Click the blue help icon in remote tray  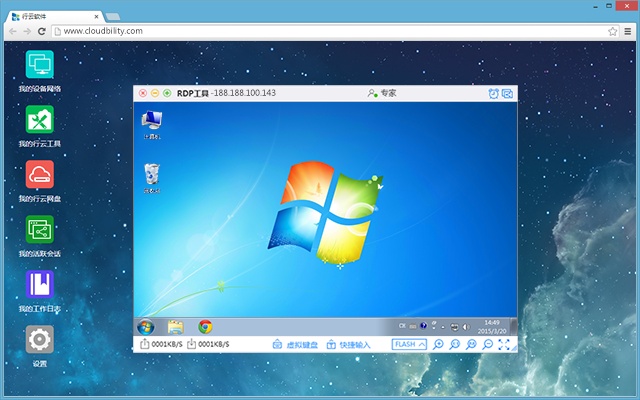(x=423, y=326)
